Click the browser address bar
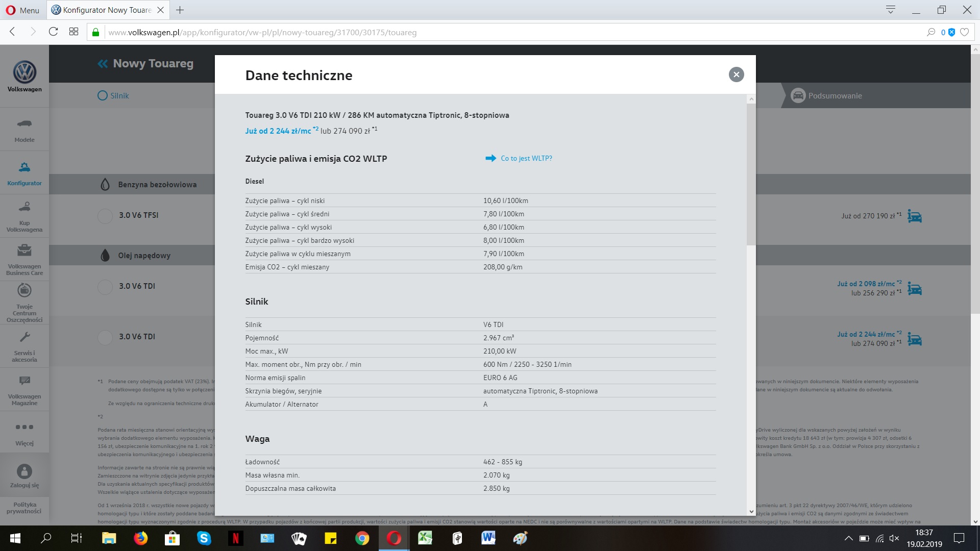The image size is (980, 551). 513,32
